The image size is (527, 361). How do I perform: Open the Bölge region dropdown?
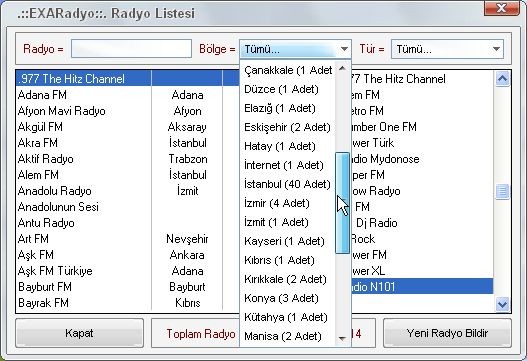point(295,49)
